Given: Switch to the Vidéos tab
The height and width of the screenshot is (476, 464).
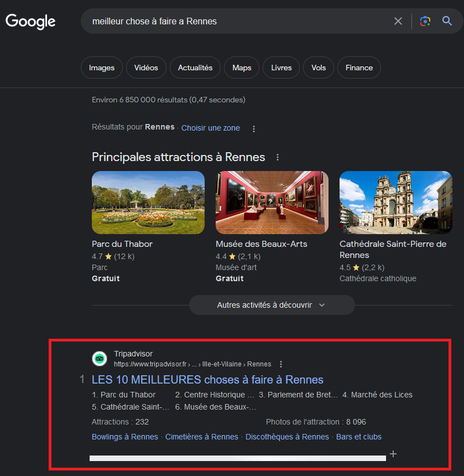Looking at the screenshot, I should pos(146,68).
